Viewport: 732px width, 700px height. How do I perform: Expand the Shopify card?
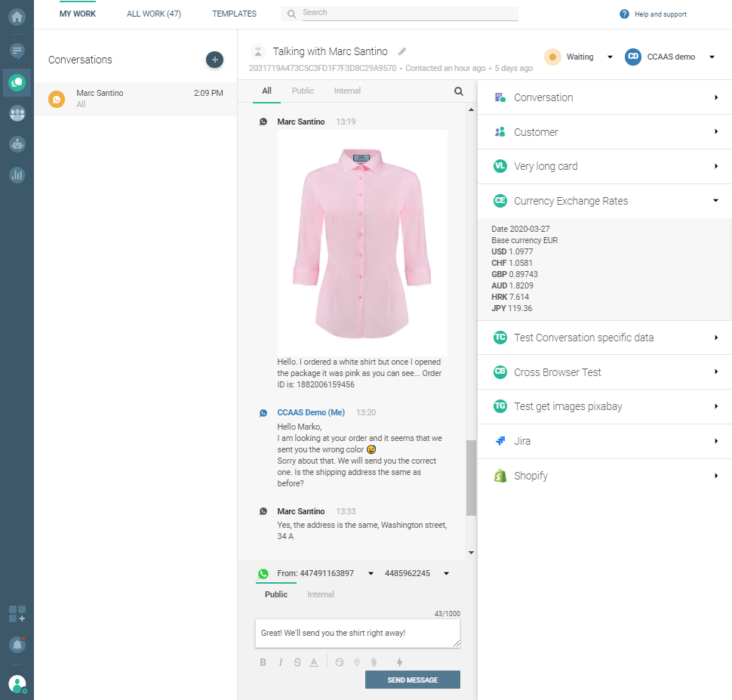coord(604,476)
